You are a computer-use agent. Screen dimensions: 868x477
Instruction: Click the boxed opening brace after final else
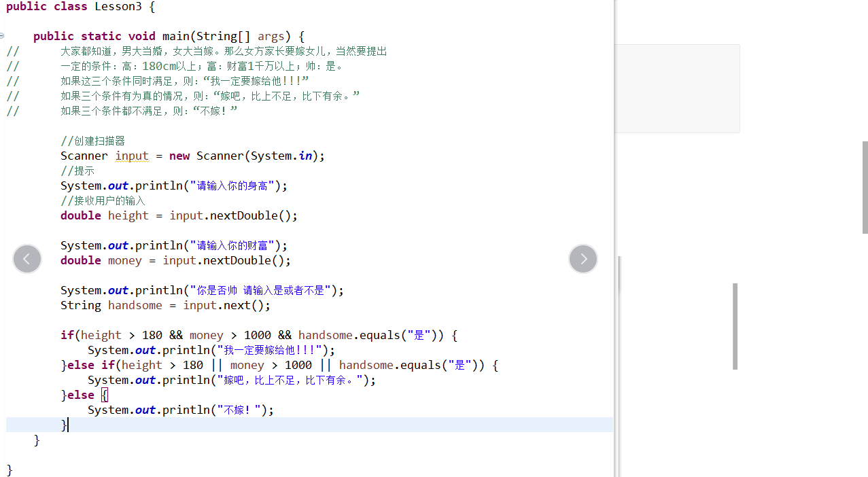click(x=105, y=395)
